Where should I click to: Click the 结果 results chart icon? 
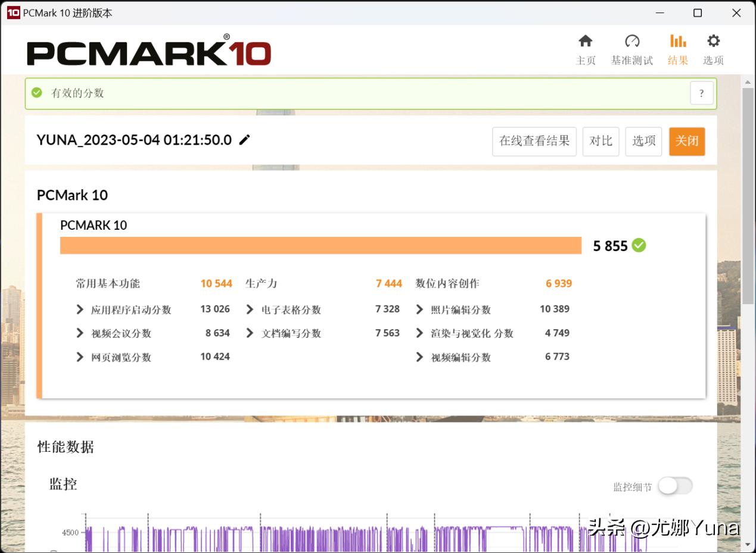pyautogui.click(x=677, y=40)
